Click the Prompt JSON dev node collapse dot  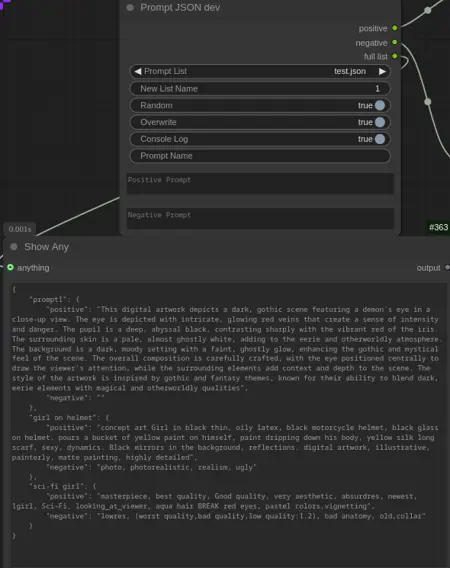[x=130, y=8]
